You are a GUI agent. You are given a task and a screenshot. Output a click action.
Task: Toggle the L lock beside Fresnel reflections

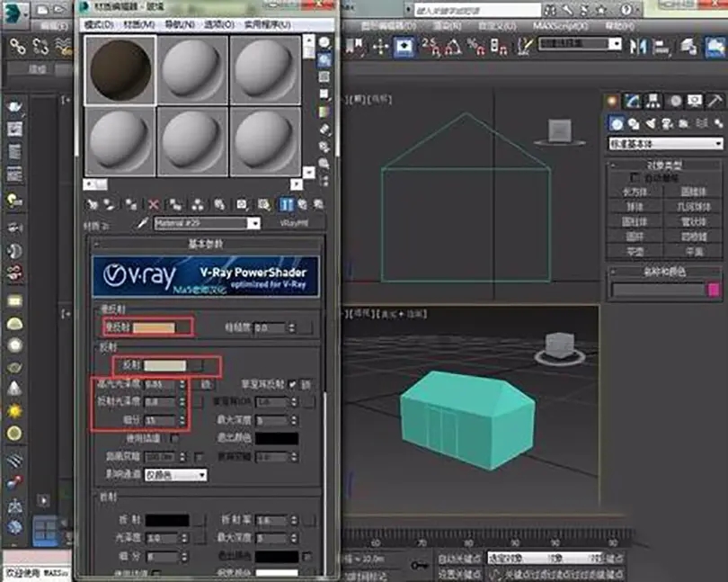[x=306, y=384]
